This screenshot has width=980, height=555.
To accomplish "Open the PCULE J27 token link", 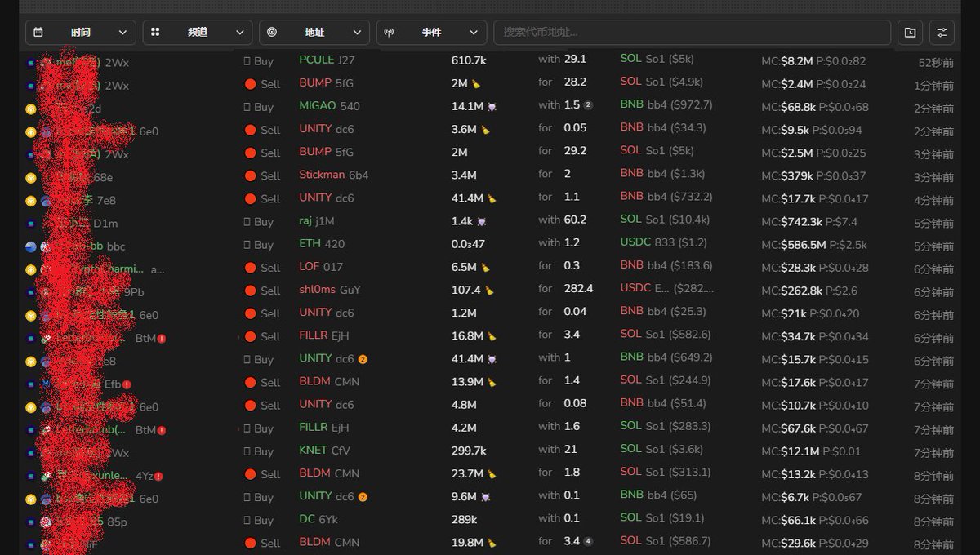I will pos(327,60).
